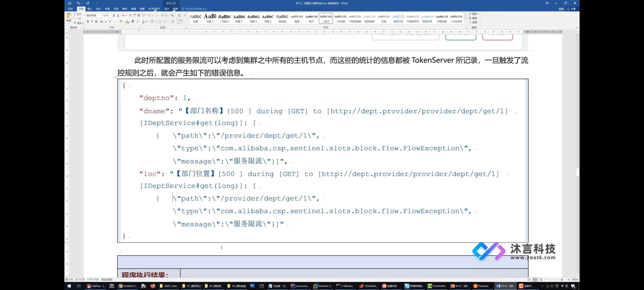Decrease font size with shrink font

point(118,15)
